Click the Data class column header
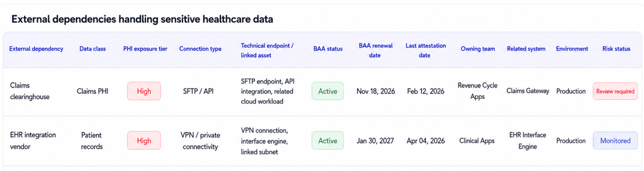 93,49
